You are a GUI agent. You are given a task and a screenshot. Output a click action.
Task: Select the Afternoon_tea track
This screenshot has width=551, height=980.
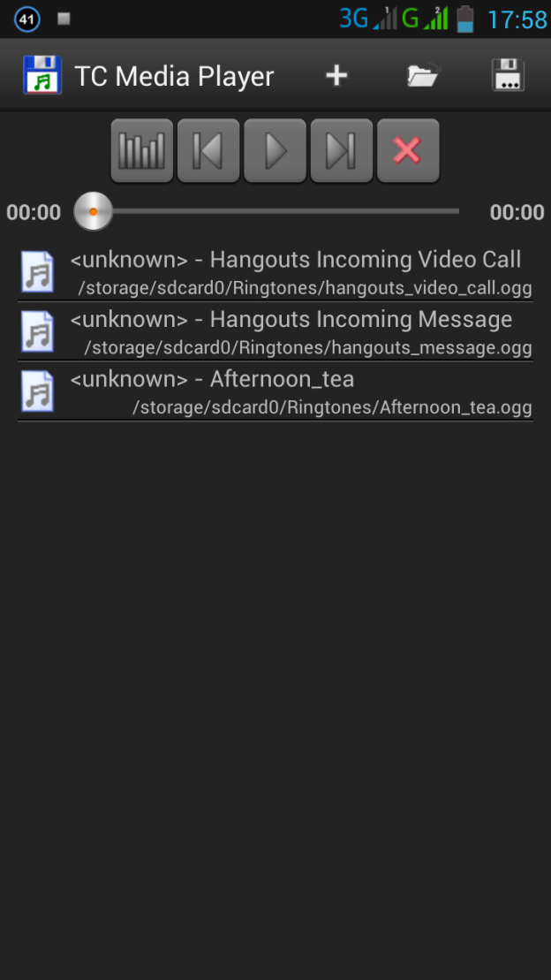[275, 391]
